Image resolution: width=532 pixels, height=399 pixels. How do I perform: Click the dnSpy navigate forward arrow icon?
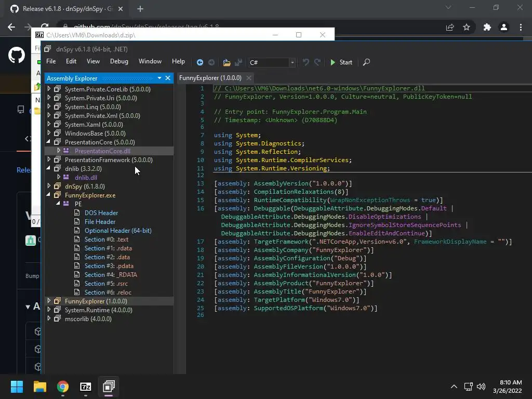pos(211,62)
